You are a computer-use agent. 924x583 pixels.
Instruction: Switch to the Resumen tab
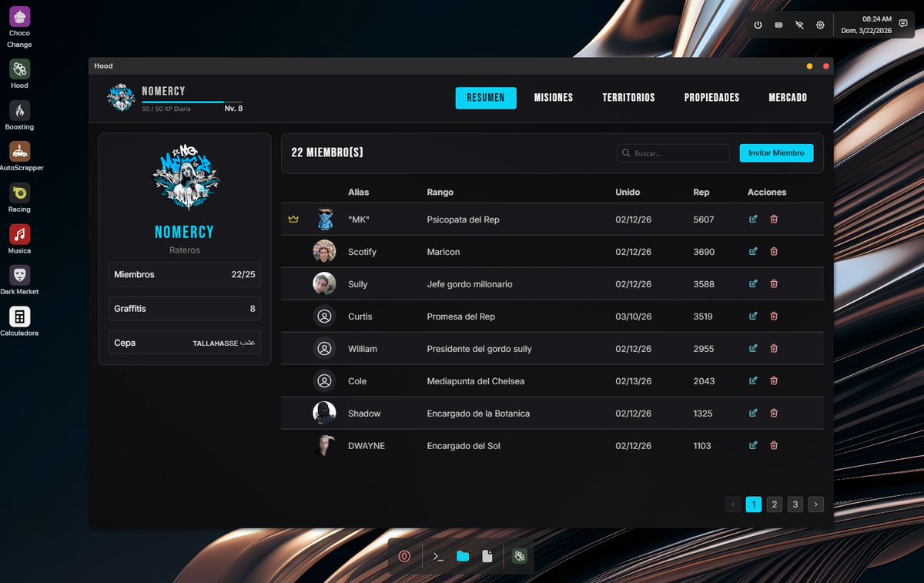pyautogui.click(x=486, y=98)
